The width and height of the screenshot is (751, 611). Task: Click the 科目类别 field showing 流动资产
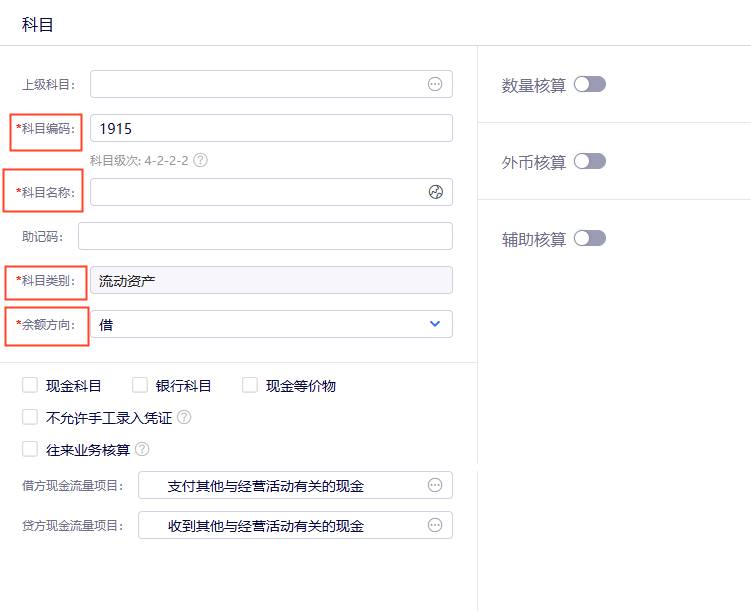point(271,280)
